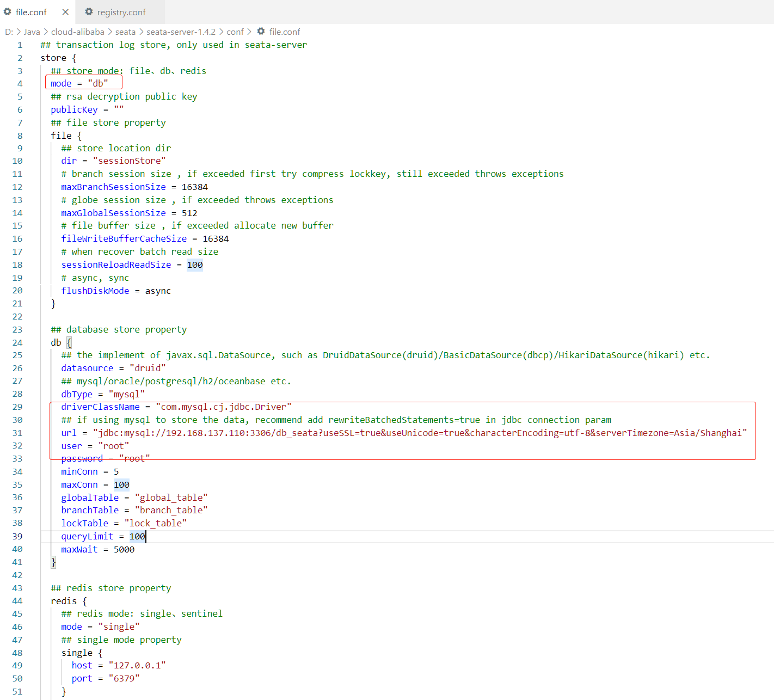The height and width of the screenshot is (700, 774).
Task: Click gear icon on registry.conf tab
Action: (x=89, y=11)
